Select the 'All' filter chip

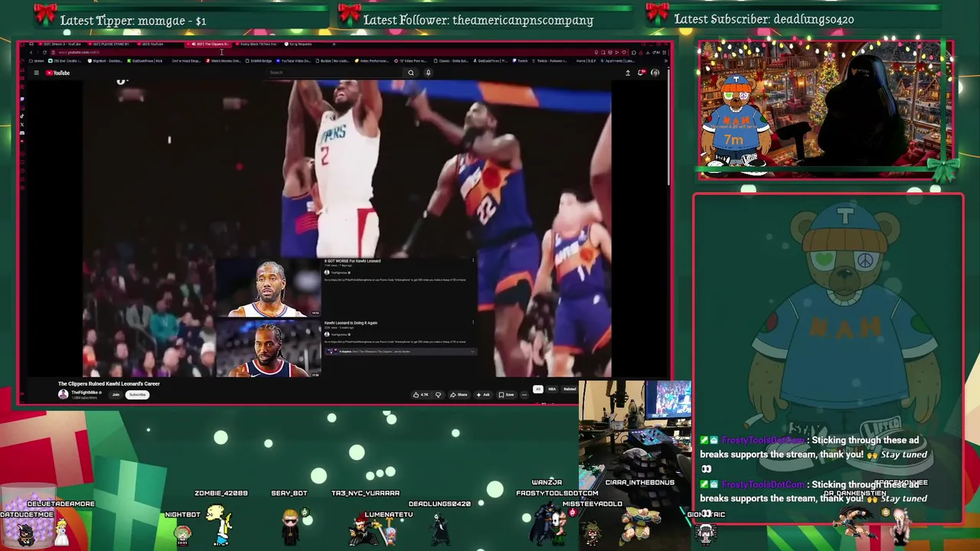click(538, 389)
